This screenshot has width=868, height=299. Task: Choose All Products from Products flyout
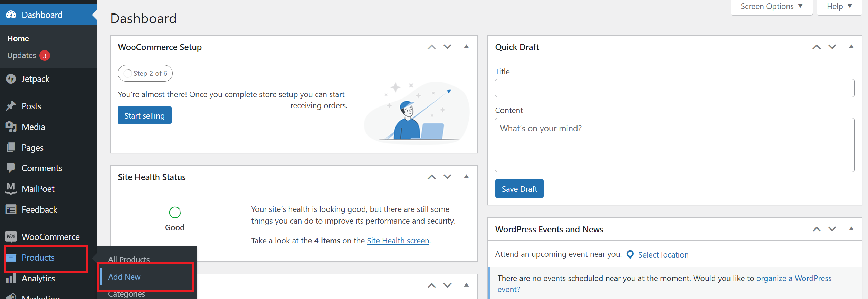[129, 260]
